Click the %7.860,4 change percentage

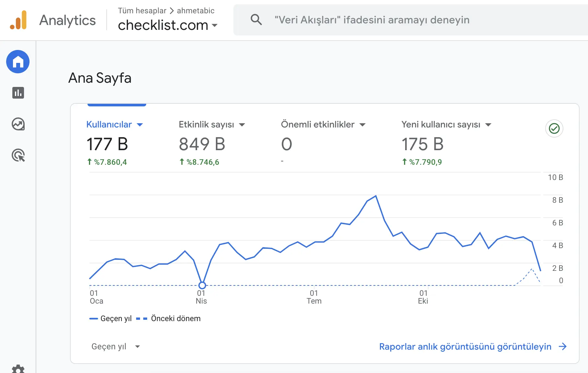point(107,162)
